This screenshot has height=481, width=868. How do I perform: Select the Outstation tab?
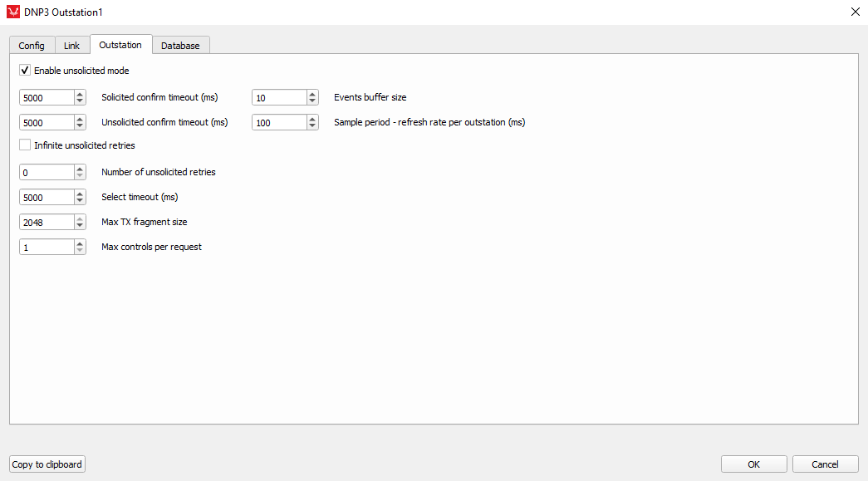coord(120,45)
